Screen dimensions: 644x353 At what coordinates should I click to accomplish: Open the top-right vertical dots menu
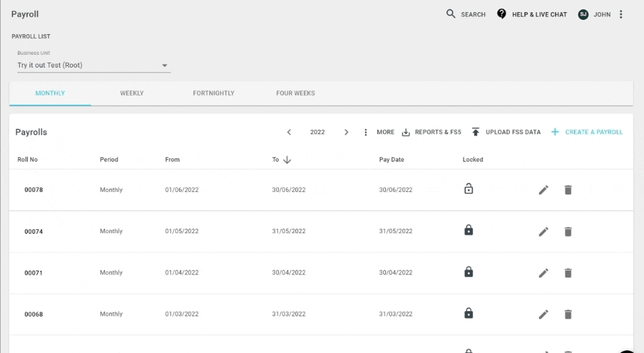pyautogui.click(x=621, y=14)
